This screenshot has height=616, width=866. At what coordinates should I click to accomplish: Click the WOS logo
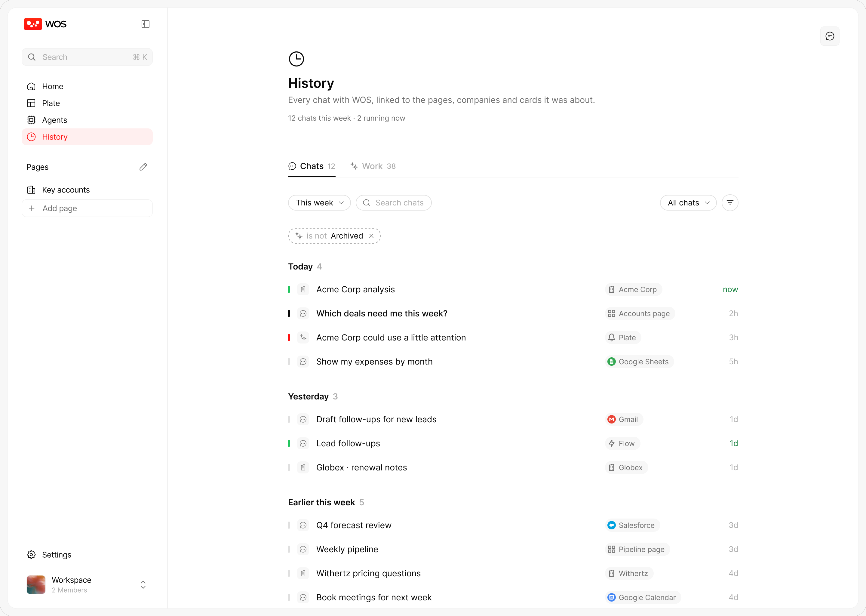click(45, 24)
